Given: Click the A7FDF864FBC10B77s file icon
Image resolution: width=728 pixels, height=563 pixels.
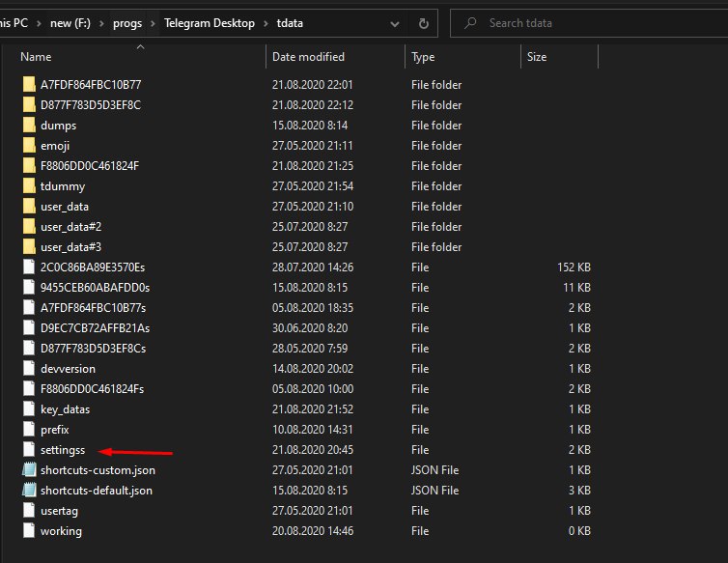Looking at the screenshot, I should coord(29,307).
